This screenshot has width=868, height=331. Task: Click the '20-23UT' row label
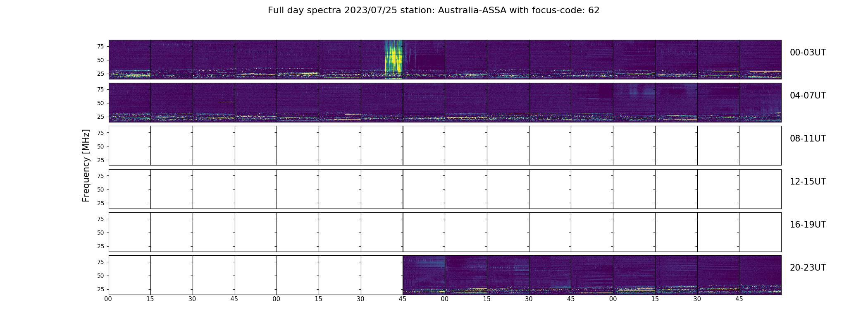pos(808,268)
